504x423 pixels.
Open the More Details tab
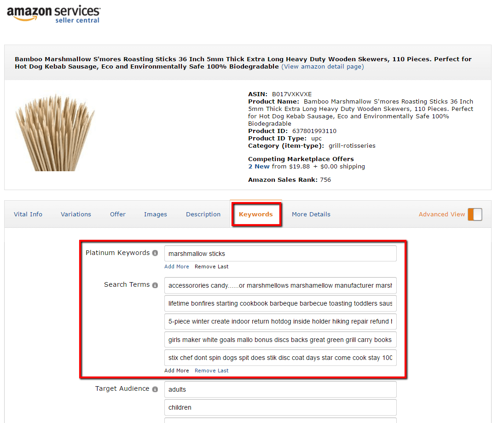click(311, 214)
